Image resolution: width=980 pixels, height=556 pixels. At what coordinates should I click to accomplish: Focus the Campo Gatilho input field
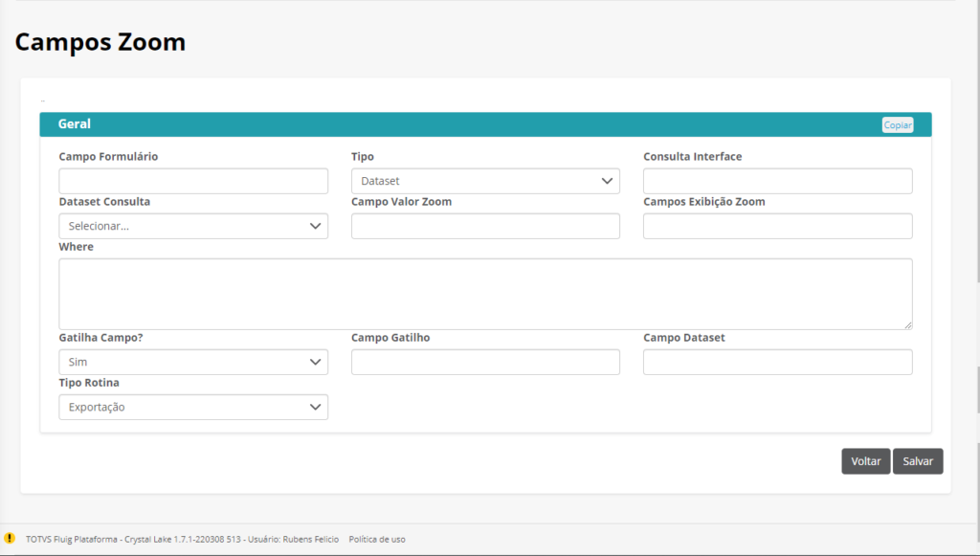pyautogui.click(x=485, y=363)
